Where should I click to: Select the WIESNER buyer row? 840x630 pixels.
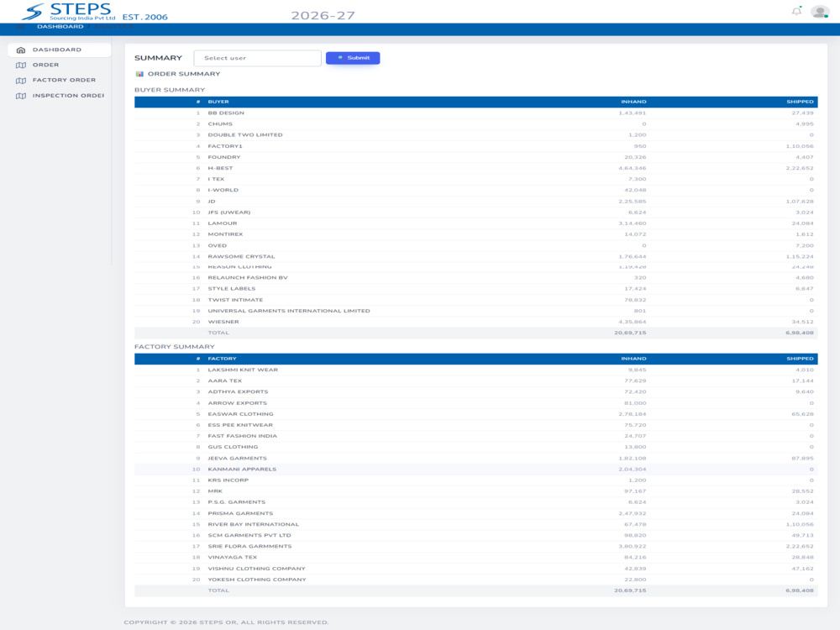475,322
